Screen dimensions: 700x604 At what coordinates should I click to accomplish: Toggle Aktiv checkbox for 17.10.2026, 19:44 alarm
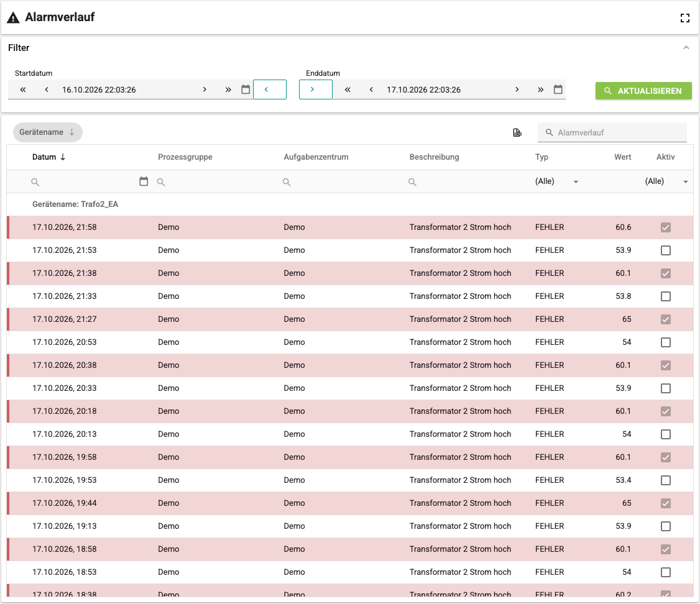[666, 503]
